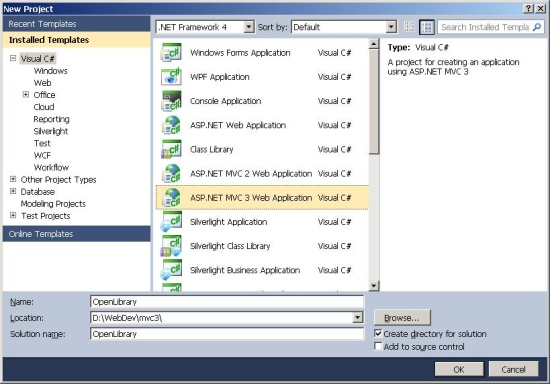
Task: Open the Sort by dropdown
Action: click(x=391, y=27)
